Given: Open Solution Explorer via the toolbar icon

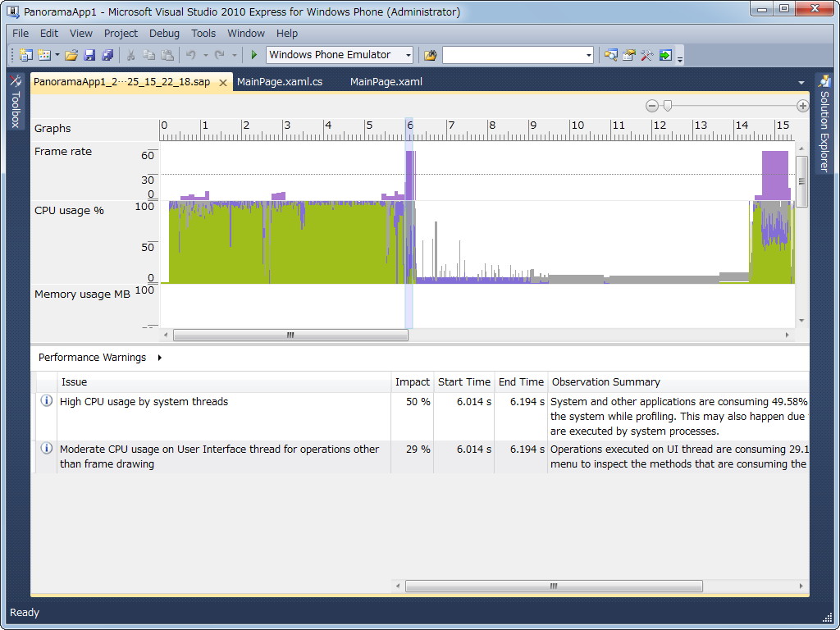Looking at the screenshot, I should 610,55.
